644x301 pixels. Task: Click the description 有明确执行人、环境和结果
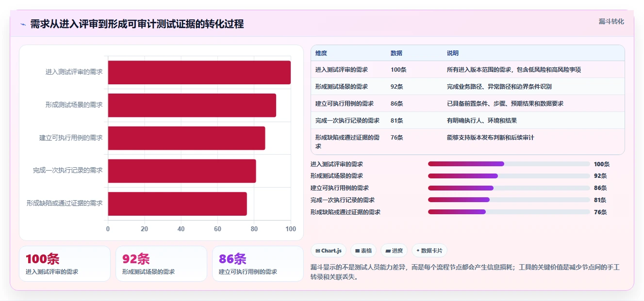(482, 121)
